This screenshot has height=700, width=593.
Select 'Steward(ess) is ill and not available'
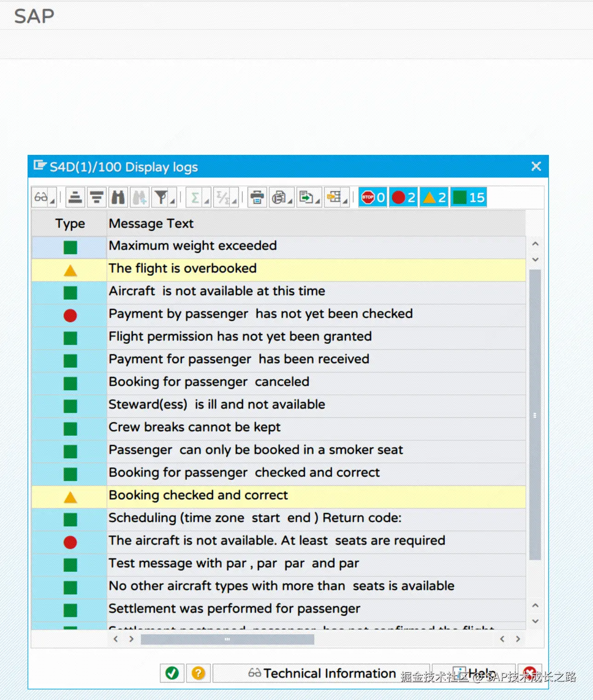tap(217, 404)
